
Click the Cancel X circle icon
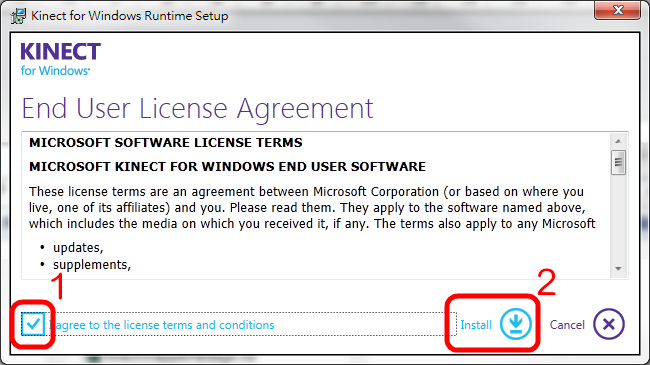coord(609,324)
